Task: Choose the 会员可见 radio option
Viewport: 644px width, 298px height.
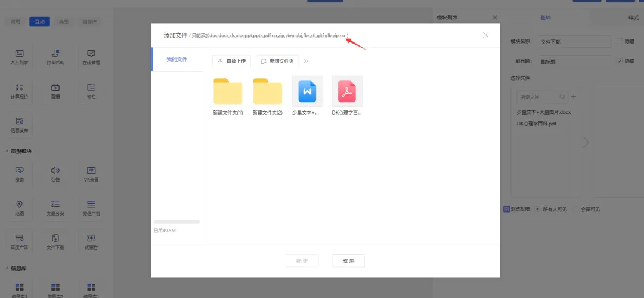Action: click(575, 209)
